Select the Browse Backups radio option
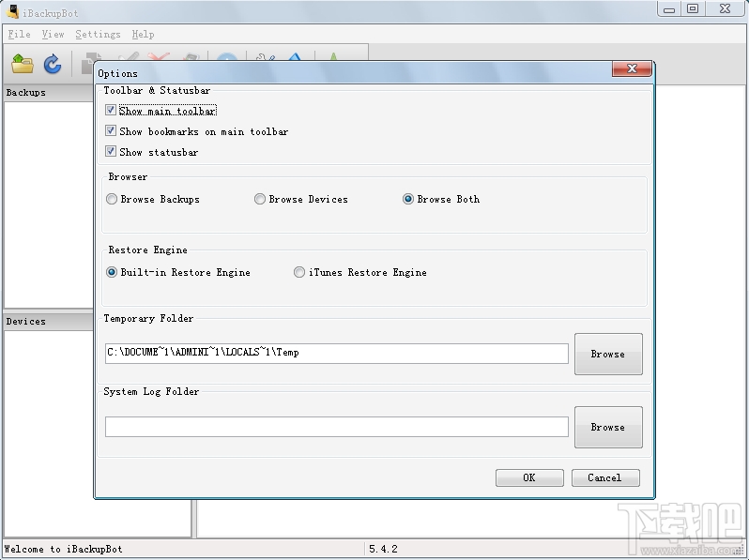Viewport: 749px width, 560px height. (x=112, y=199)
